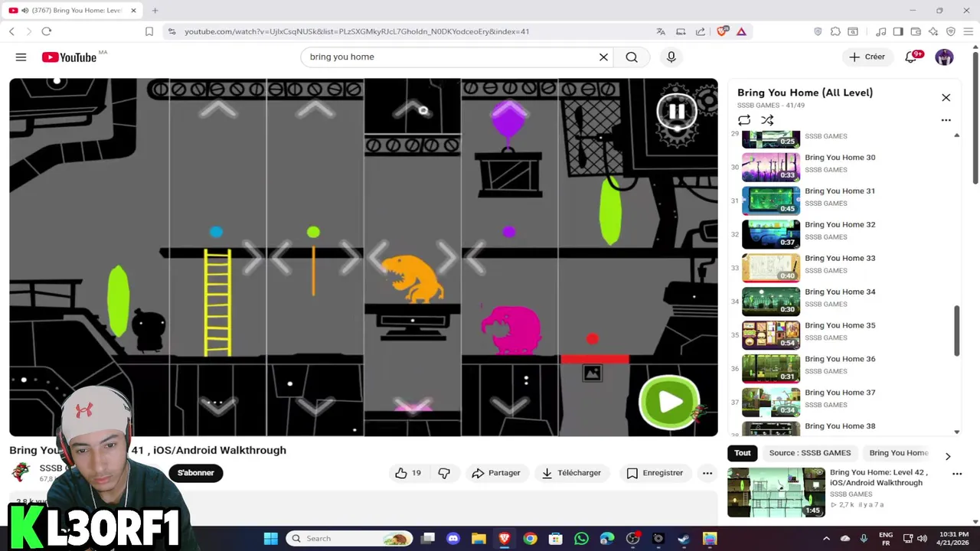Open more video actions menu
Viewport: 980px width, 551px height.
coord(707,473)
